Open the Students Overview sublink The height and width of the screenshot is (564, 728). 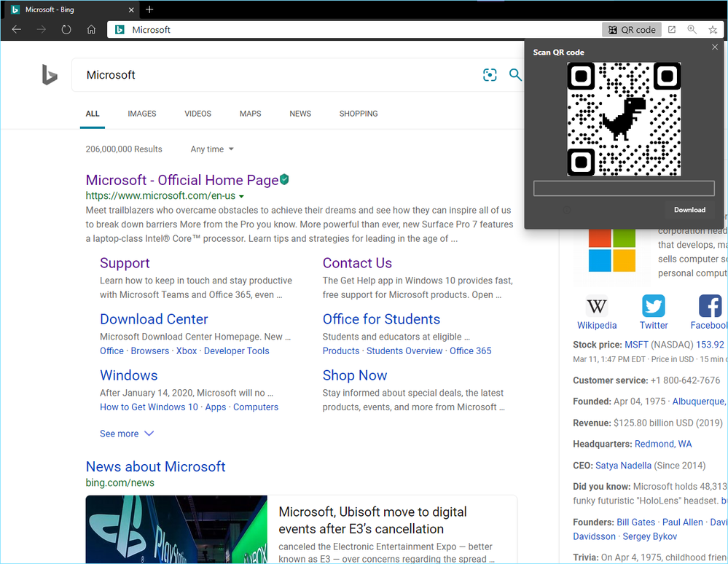click(x=404, y=351)
